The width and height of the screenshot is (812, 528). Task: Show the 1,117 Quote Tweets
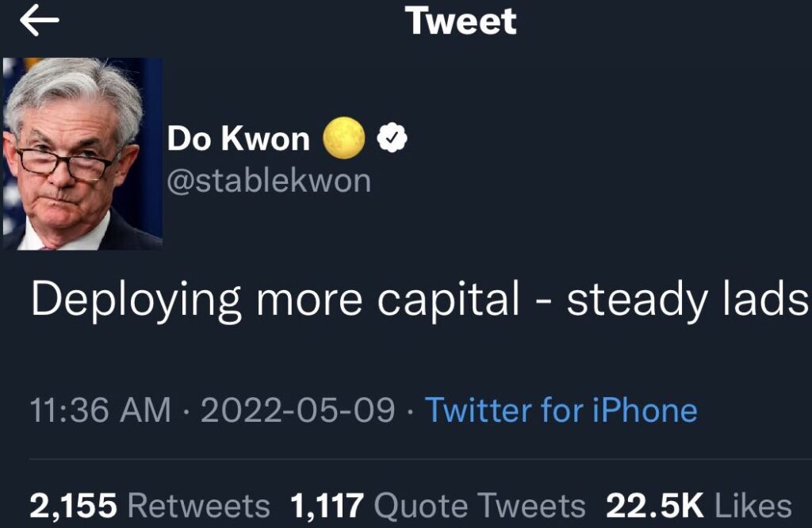click(439, 507)
